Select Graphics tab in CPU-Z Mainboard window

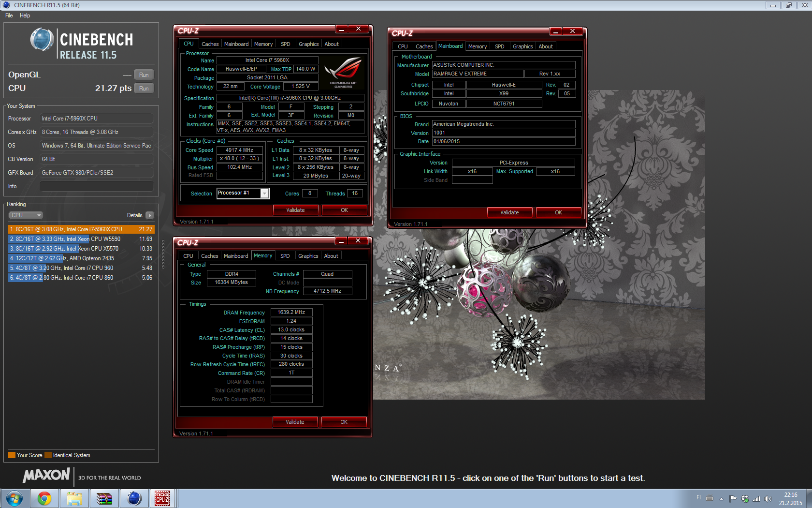click(x=522, y=46)
